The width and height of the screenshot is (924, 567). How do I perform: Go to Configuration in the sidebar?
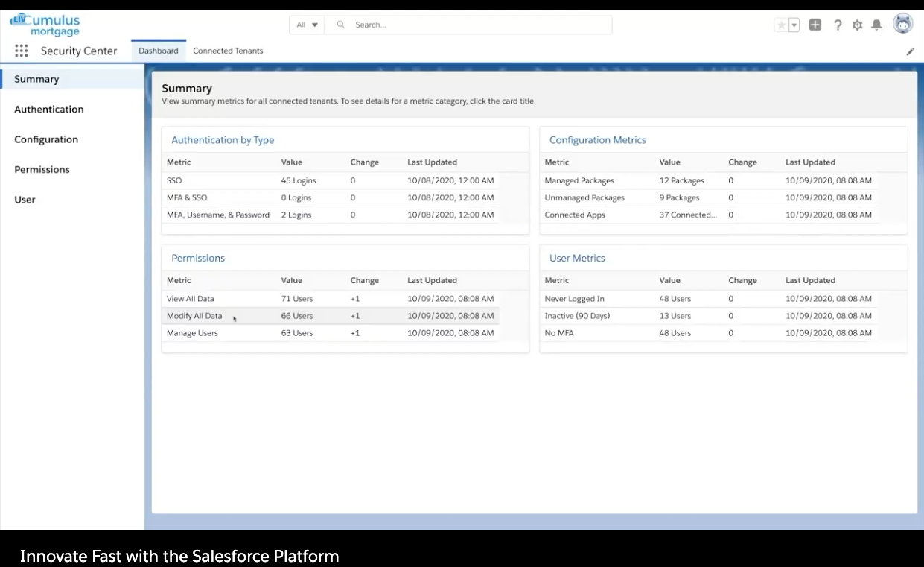pos(46,139)
